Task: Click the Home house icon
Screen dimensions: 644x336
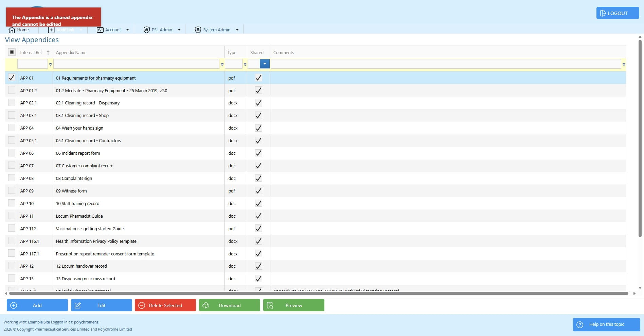Action: (x=12, y=30)
